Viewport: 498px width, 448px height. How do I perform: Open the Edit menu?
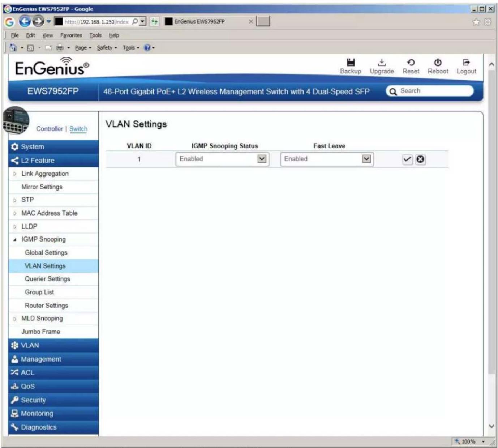click(30, 35)
